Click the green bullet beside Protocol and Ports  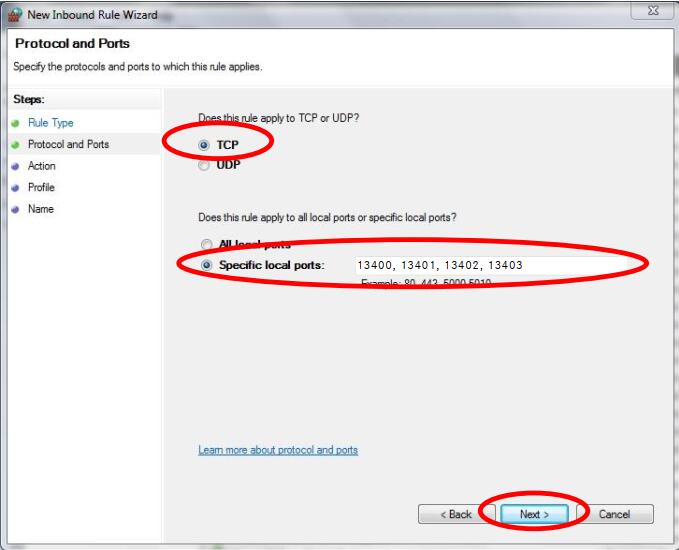pos(16,145)
